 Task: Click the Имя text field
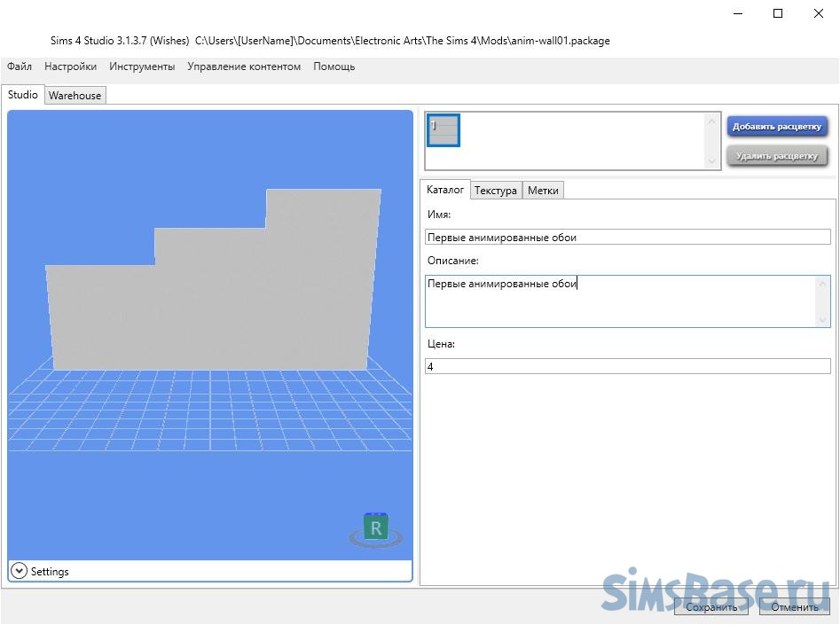[x=627, y=238]
